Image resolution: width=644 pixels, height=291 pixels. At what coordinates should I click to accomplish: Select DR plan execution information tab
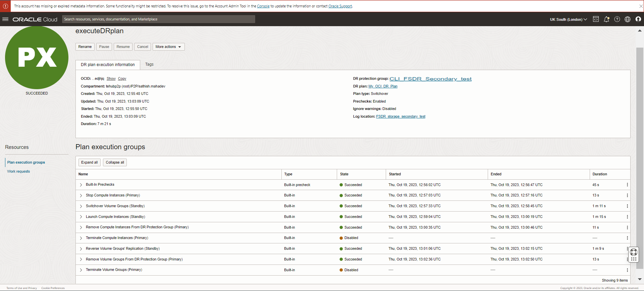[x=108, y=65]
